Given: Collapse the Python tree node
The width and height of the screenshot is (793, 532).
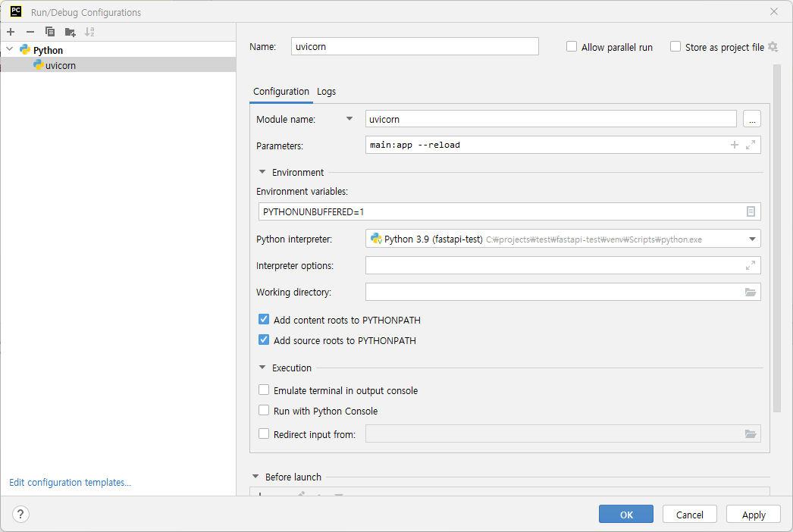Looking at the screenshot, I should (x=10, y=49).
